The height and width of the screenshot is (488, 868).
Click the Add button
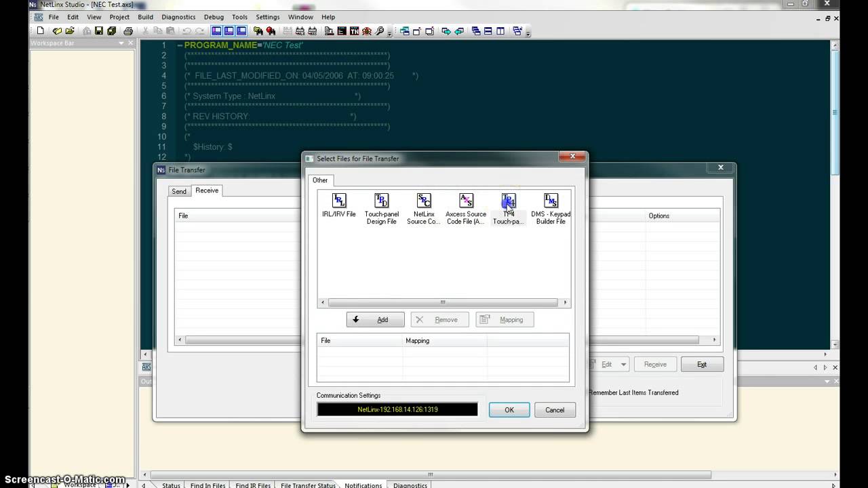[375, 320]
